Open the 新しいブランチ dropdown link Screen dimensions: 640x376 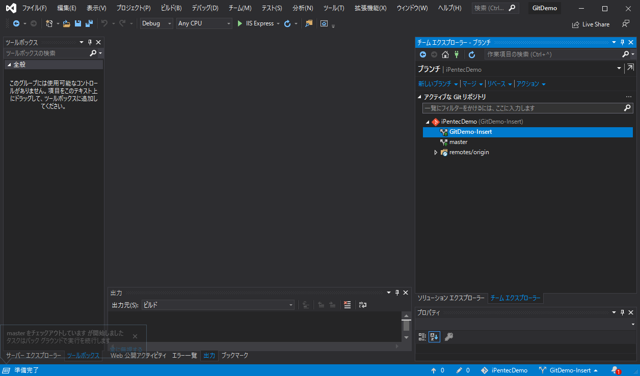point(438,84)
